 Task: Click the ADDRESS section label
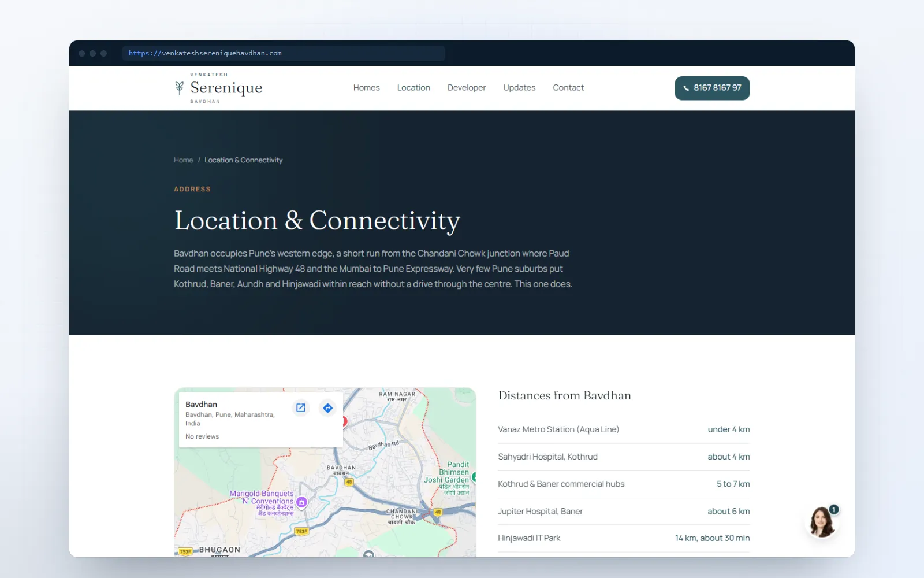[192, 189]
